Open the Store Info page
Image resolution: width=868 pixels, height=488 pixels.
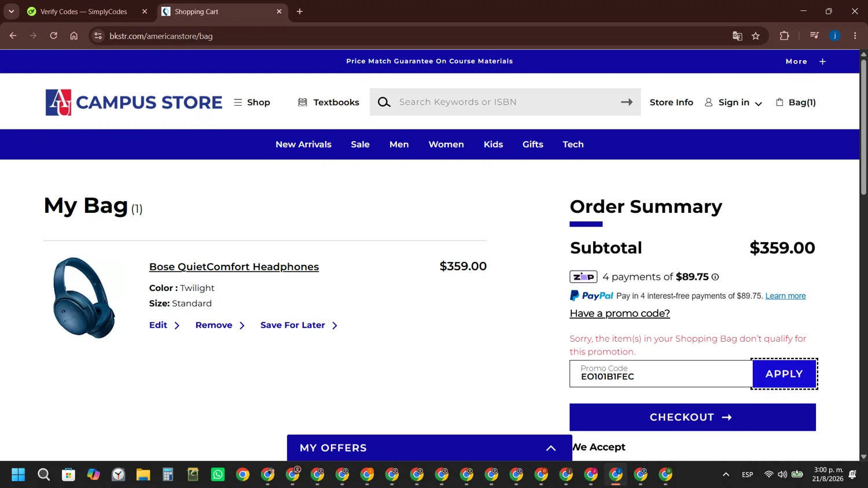point(671,102)
